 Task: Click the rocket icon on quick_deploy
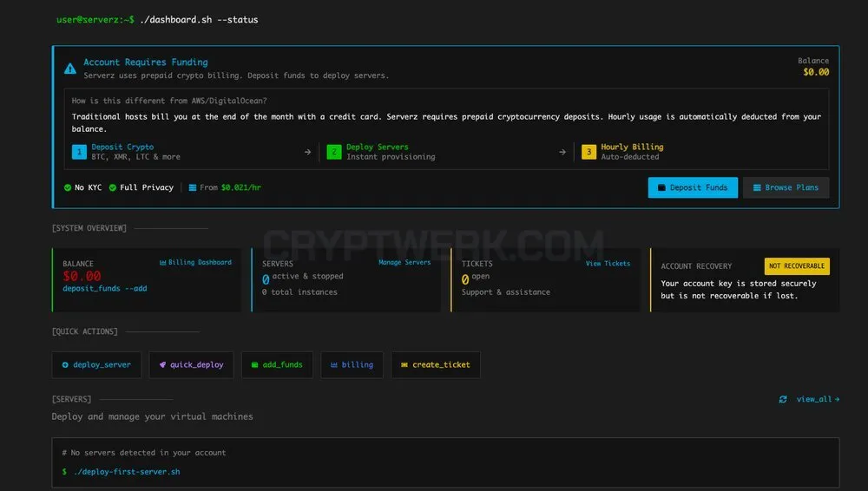point(162,365)
